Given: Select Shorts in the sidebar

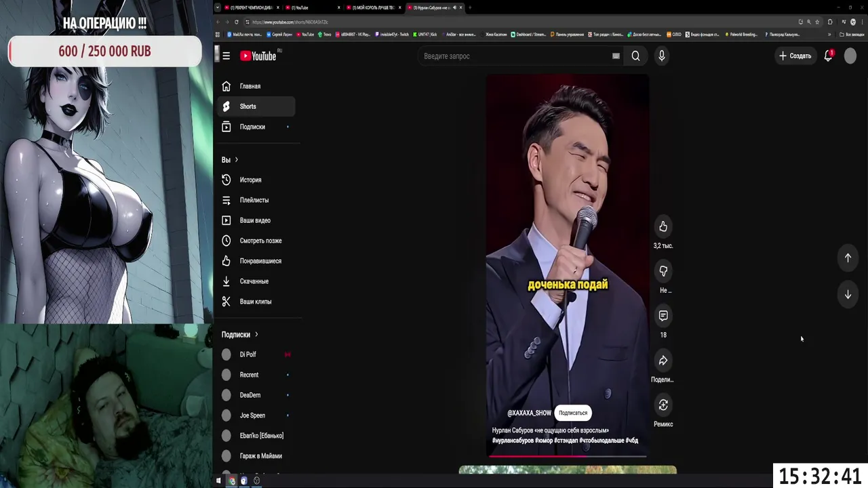Looking at the screenshot, I should 256,106.
